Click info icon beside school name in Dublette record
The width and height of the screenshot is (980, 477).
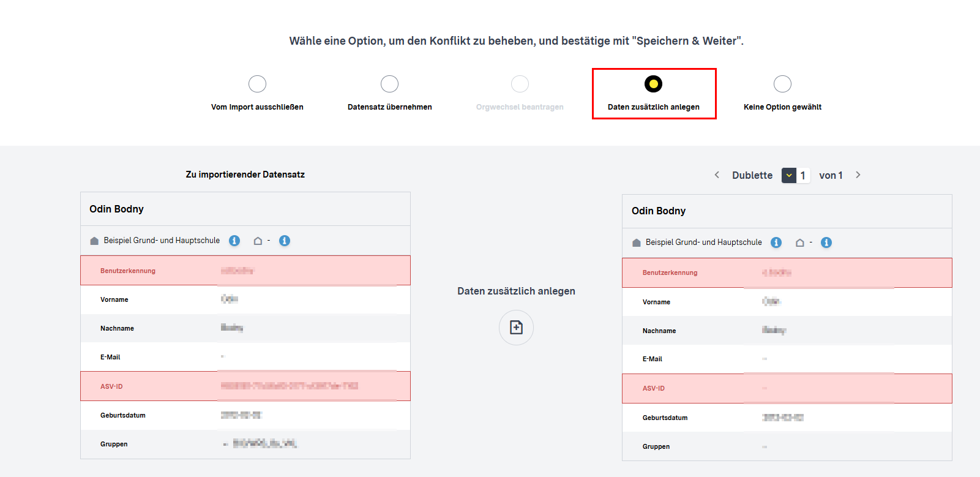pyautogui.click(x=776, y=242)
